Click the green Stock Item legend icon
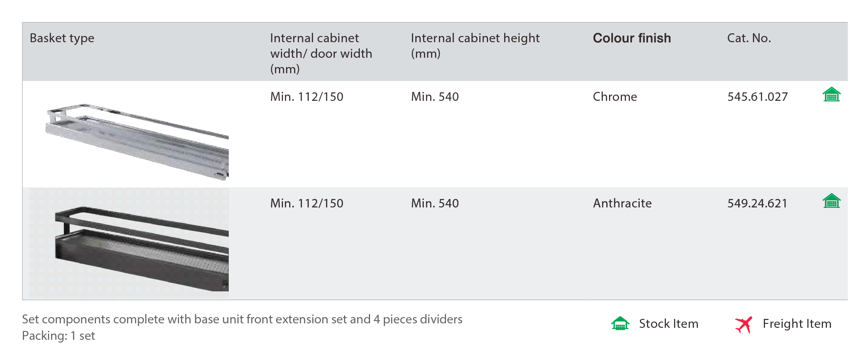 [x=620, y=323]
